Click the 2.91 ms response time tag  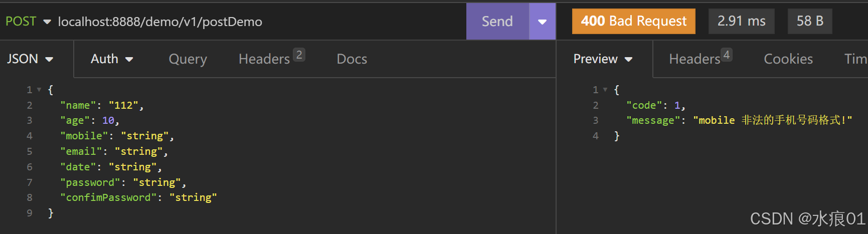(742, 21)
